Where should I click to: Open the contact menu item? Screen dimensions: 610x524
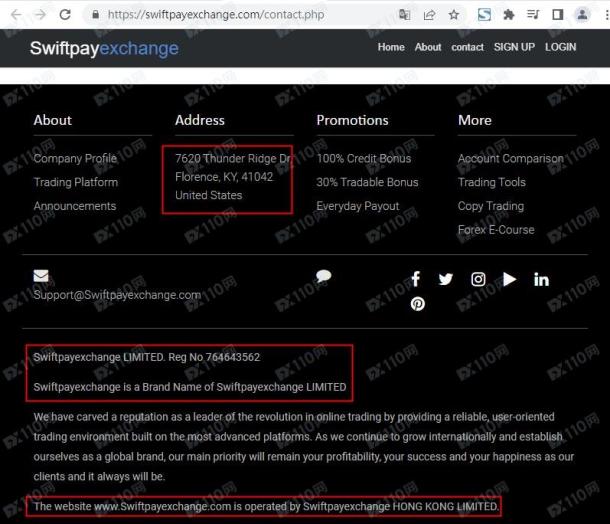467,47
